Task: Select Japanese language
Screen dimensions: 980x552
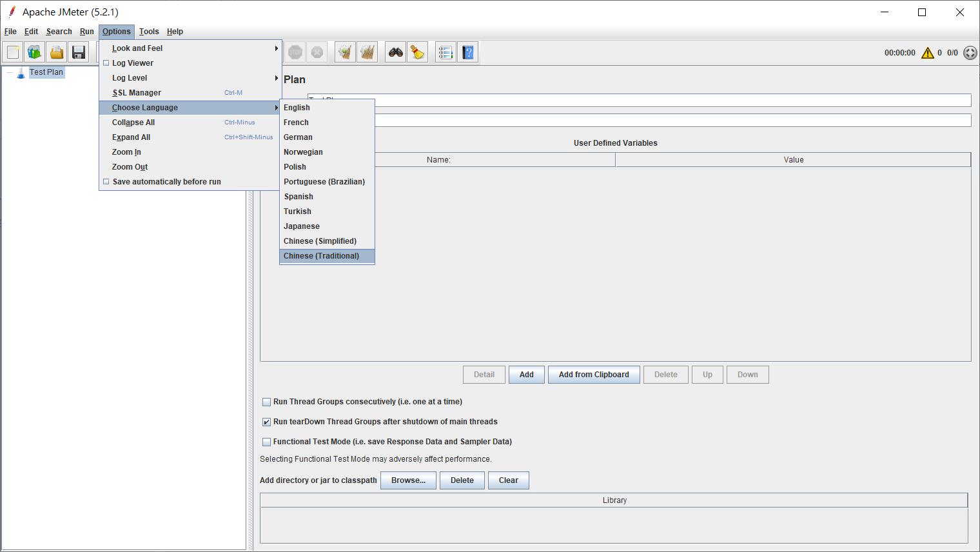Action: (327, 226)
